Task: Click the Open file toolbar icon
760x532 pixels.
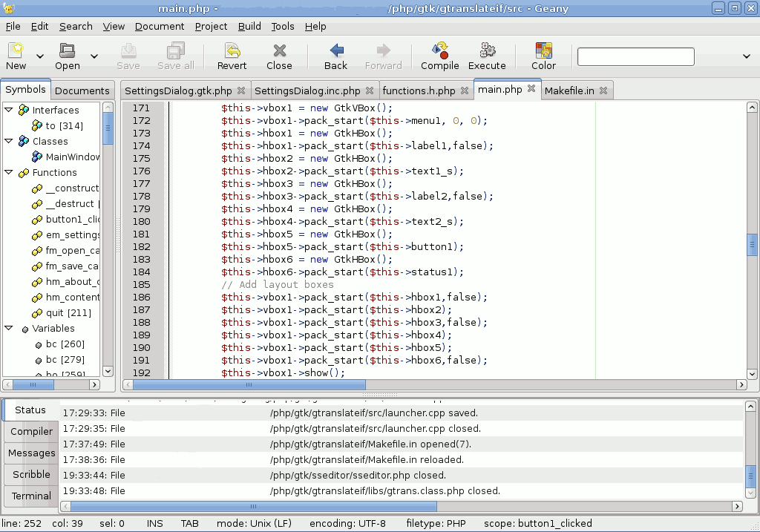Action: 67,50
